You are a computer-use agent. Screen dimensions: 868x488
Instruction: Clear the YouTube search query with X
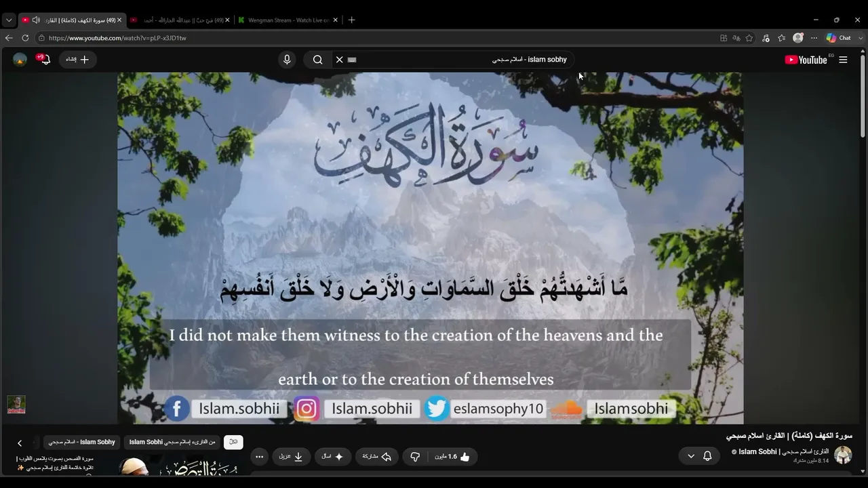click(340, 60)
